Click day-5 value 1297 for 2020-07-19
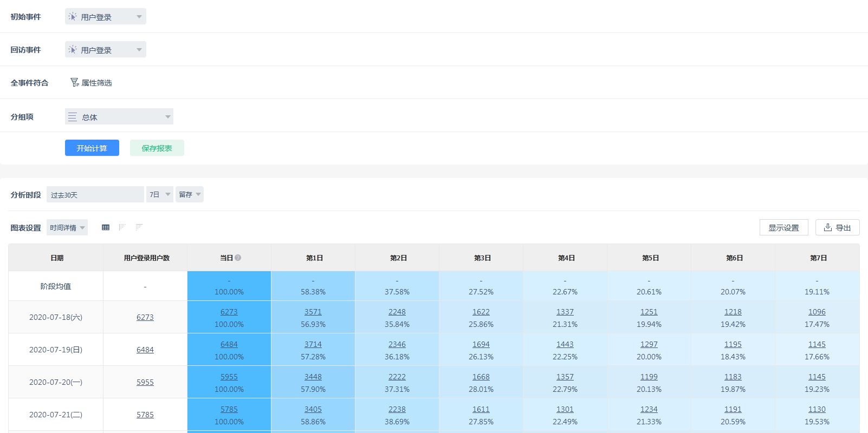 tap(649, 344)
